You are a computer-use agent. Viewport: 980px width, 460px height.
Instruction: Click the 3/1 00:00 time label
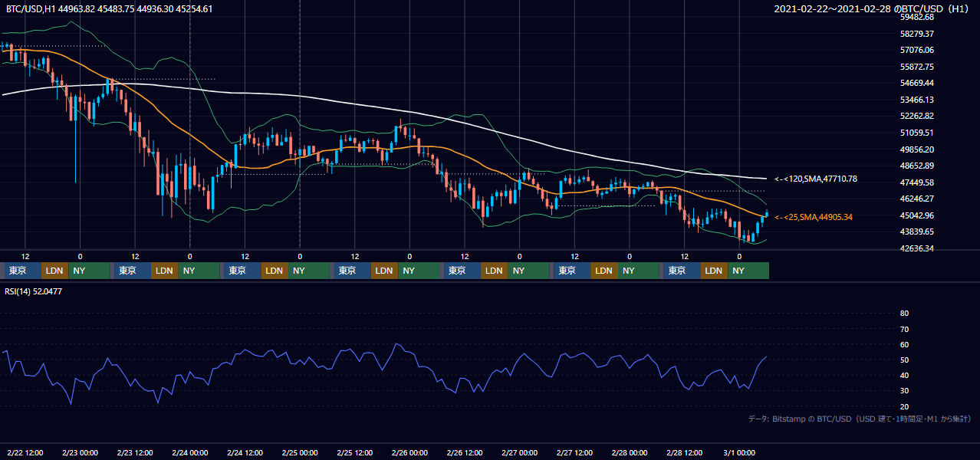coord(739,452)
